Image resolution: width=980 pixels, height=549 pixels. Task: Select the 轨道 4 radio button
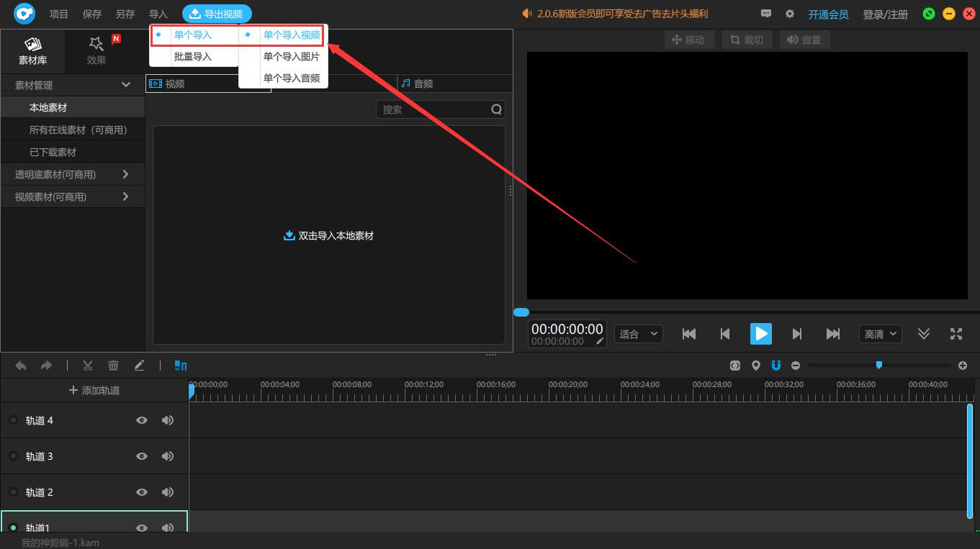[13, 419]
